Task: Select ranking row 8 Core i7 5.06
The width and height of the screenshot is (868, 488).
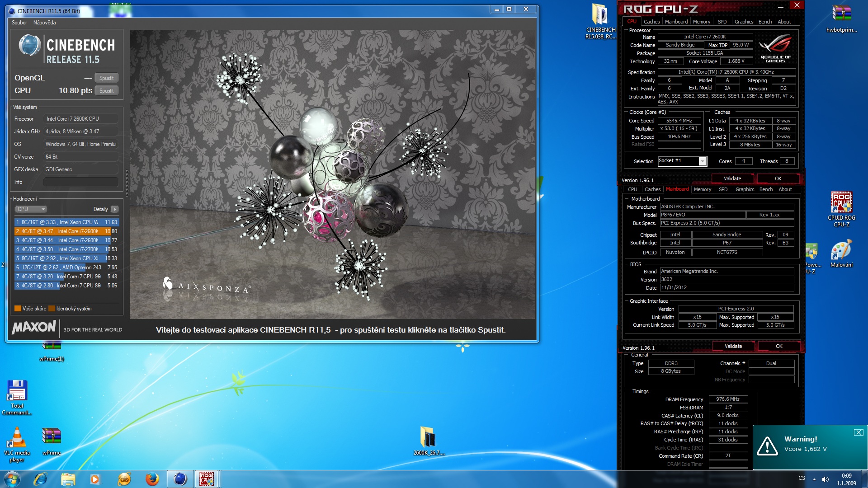Action: 66,286
